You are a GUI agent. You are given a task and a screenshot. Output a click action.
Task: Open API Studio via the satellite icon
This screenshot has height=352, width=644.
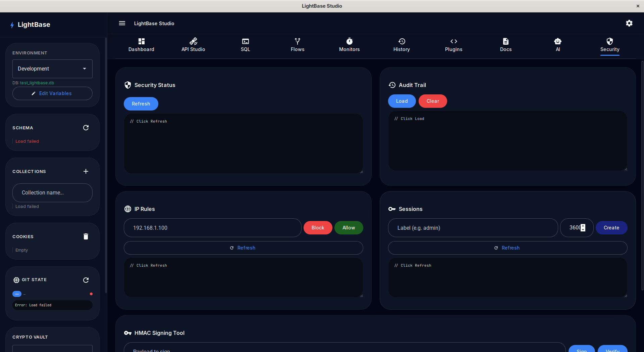193,45
